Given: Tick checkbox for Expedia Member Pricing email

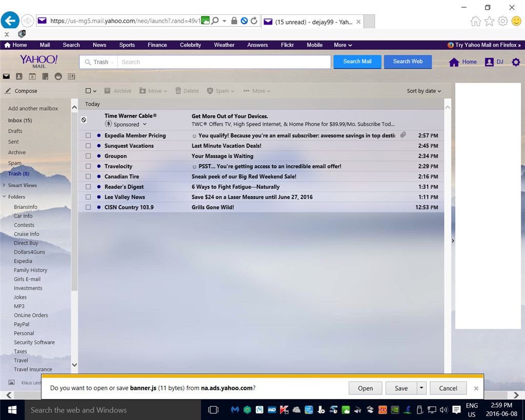Looking at the screenshot, I should (x=88, y=136).
